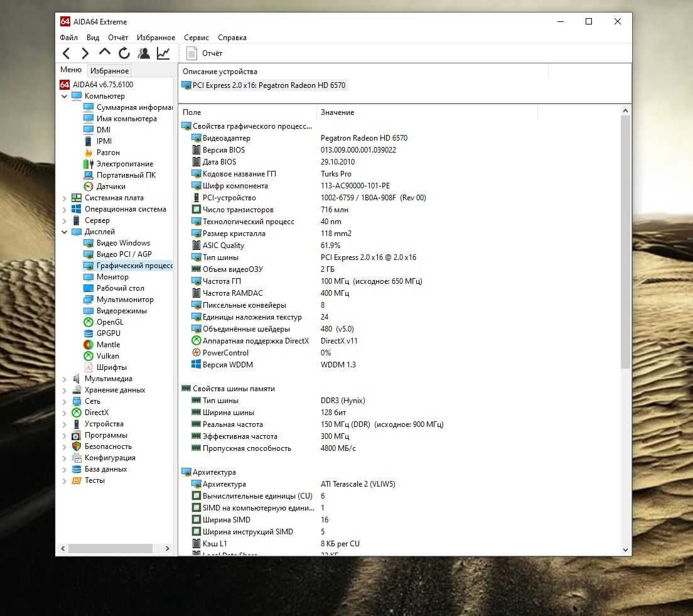Select the Разгон flame icon item
693x616 pixels.
coord(89,153)
